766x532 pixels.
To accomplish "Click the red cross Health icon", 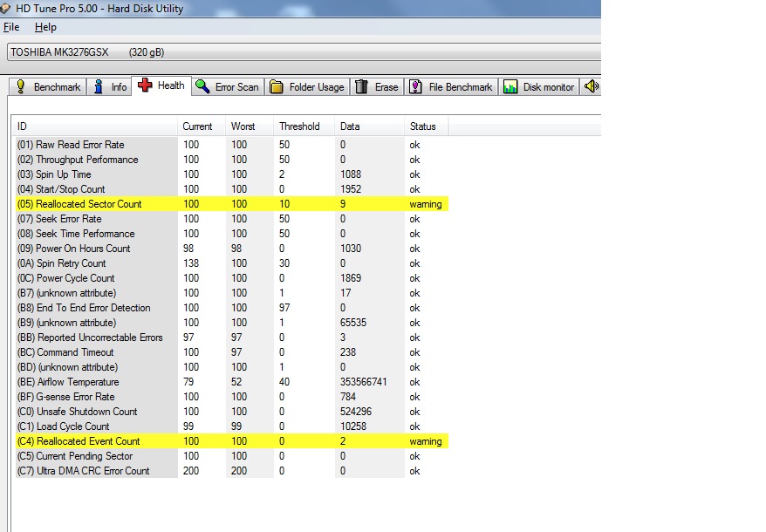I will tap(145, 85).
